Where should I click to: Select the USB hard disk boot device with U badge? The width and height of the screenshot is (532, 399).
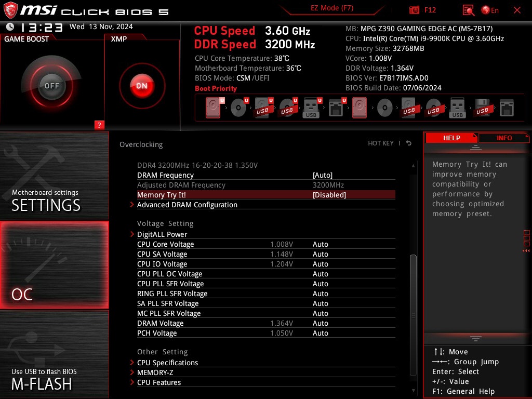263,108
